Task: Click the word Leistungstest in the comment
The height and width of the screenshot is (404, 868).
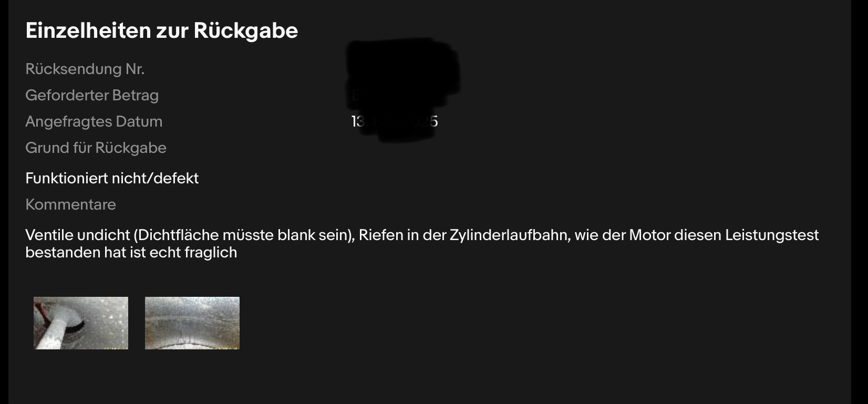Action: coord(772,235)
